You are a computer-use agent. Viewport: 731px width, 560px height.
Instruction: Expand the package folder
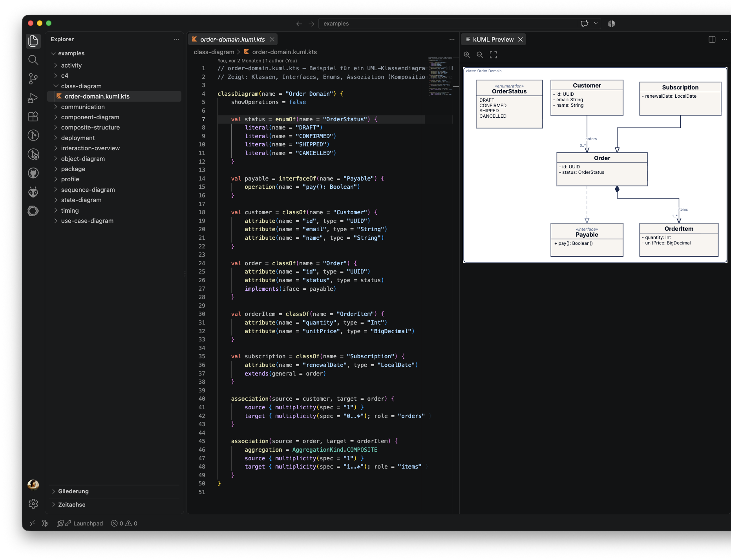tap(114, 169)
